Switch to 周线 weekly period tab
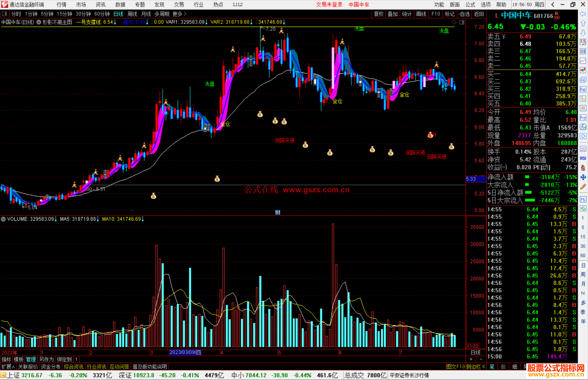588x380 pixels. pyautogui.click(x=132, y=14)
